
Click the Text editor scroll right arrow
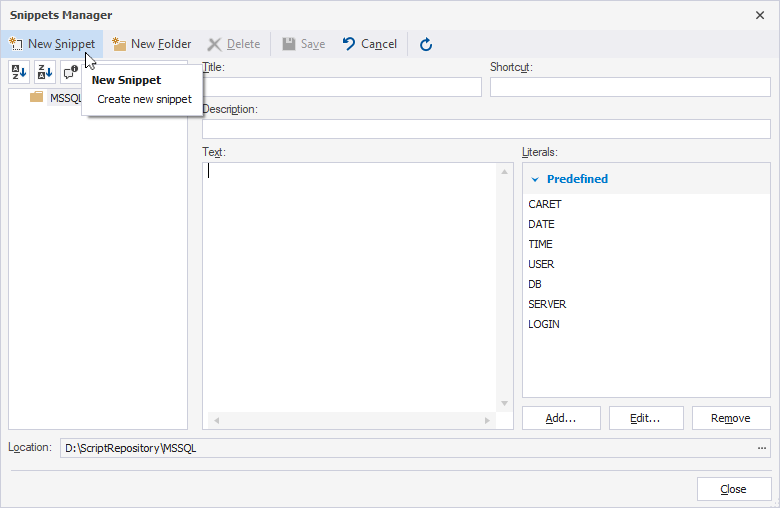[487, 420]
